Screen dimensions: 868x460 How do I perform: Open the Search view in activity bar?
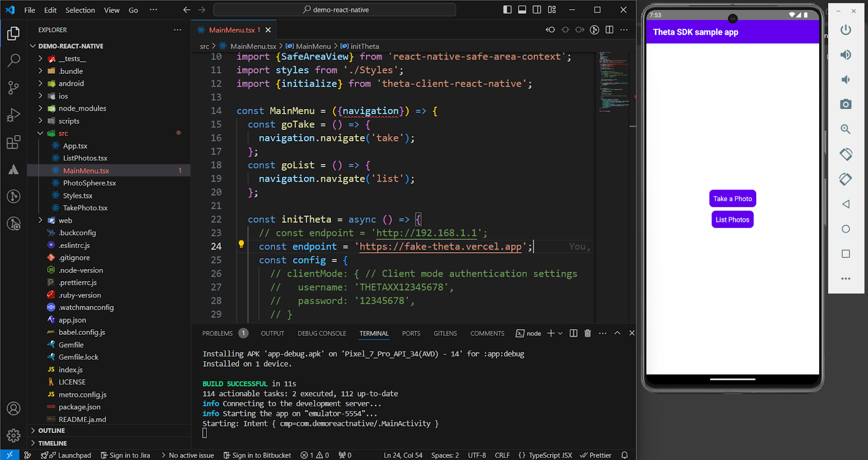coord(14,60)
